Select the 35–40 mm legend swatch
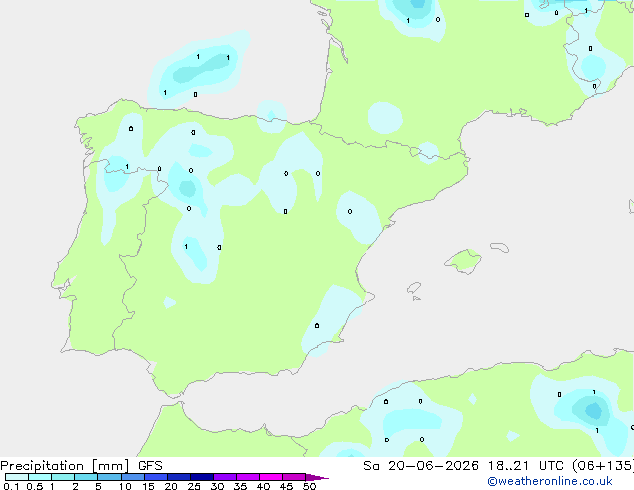The width and height of the screenshot is (634, 490). click(247, 477)
